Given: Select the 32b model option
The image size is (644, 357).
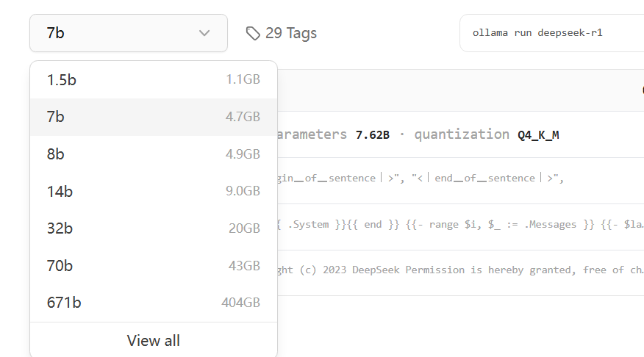Looking at the screenshot, I should click(153, 228).
